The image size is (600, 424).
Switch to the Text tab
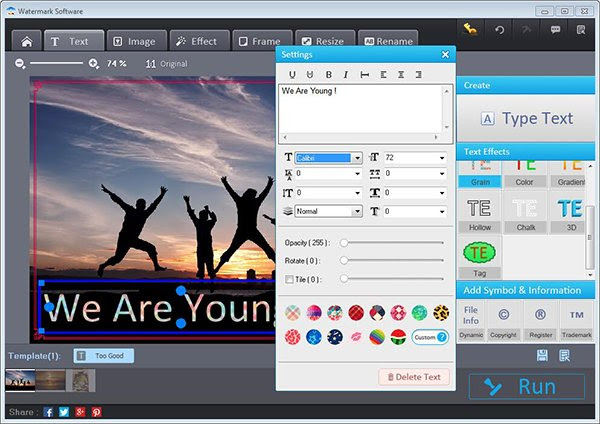[74, 41]
